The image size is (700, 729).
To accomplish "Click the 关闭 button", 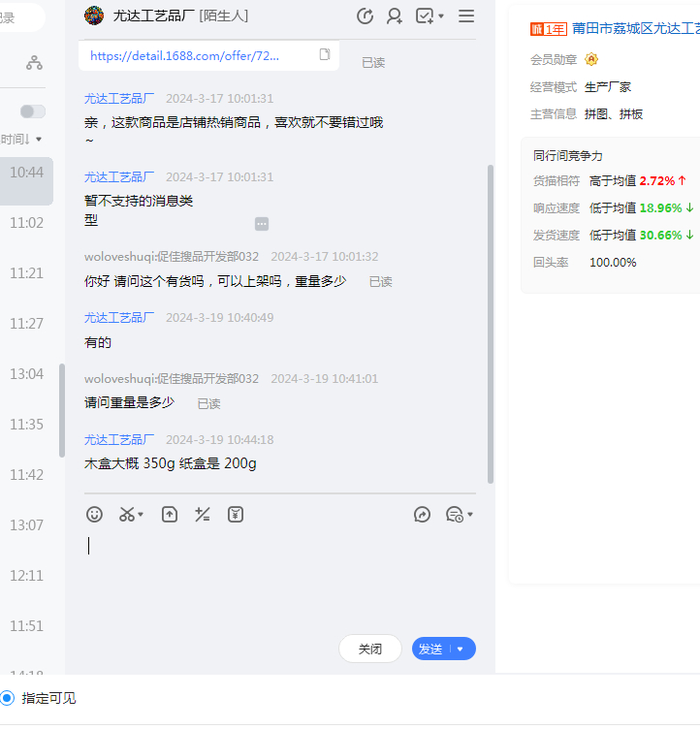I will (x=370, y=650).
